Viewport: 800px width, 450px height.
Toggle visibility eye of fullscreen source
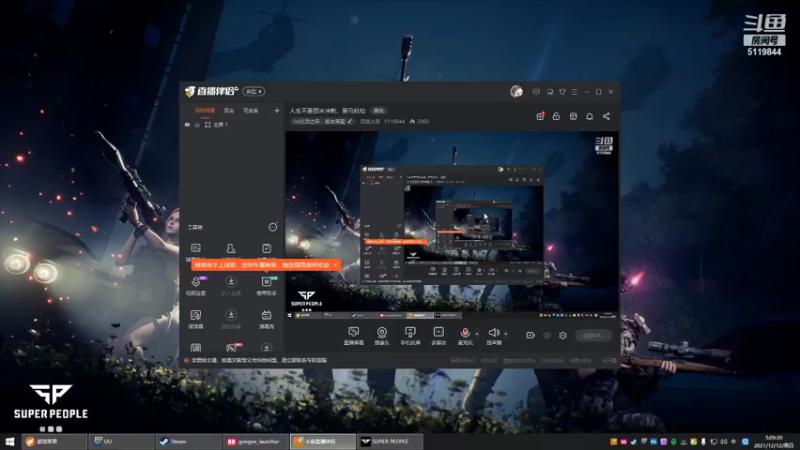click(187, 124)
